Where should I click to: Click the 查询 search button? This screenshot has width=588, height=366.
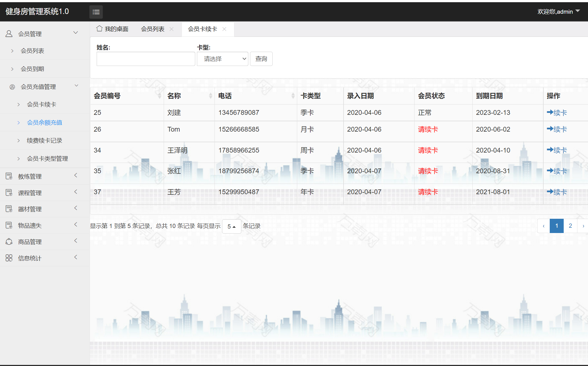pyautogui.click(x=261, y=59)
